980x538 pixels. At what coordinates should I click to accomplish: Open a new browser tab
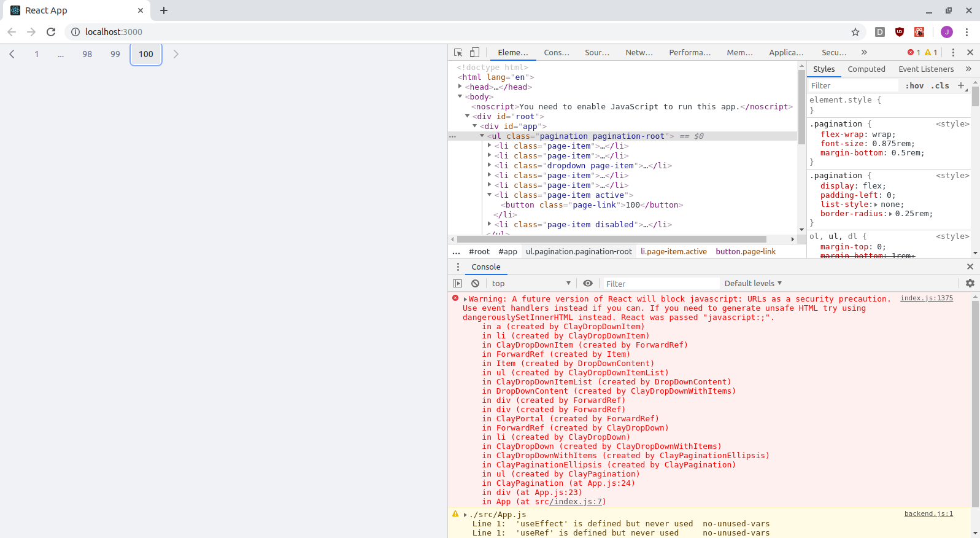pyautogui.click(x=164, y=10)
